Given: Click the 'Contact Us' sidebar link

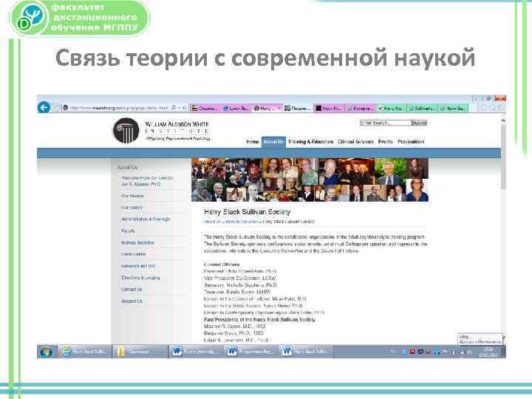Looking at the screenshot, I should pos(132,290).
